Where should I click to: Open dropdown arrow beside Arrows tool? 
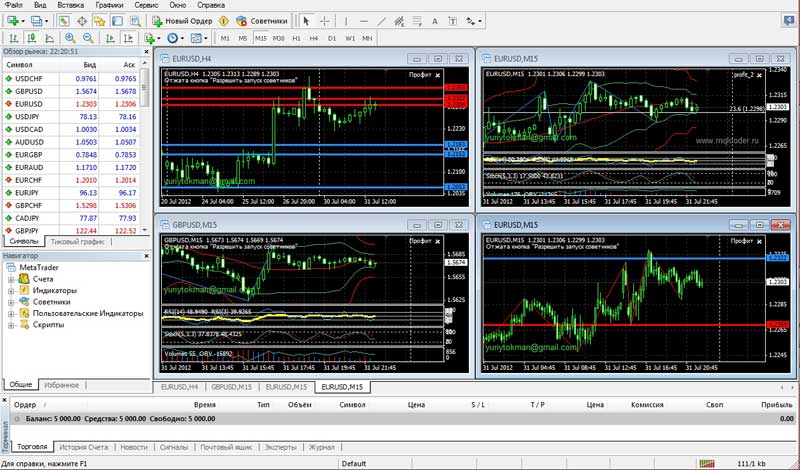480,21
